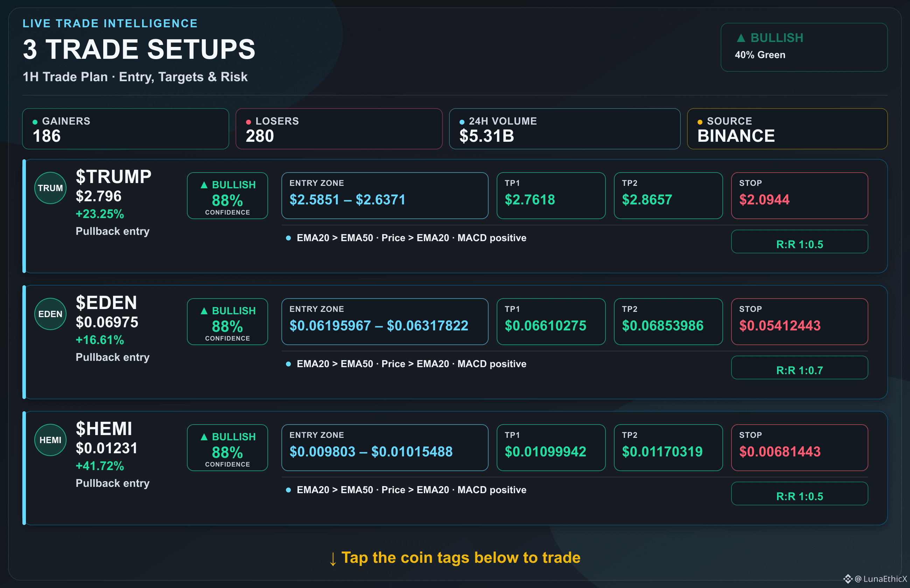Click the HEMI coin circle icon
The width and height of the screenshot is (910, 588).
pos(50,440)
